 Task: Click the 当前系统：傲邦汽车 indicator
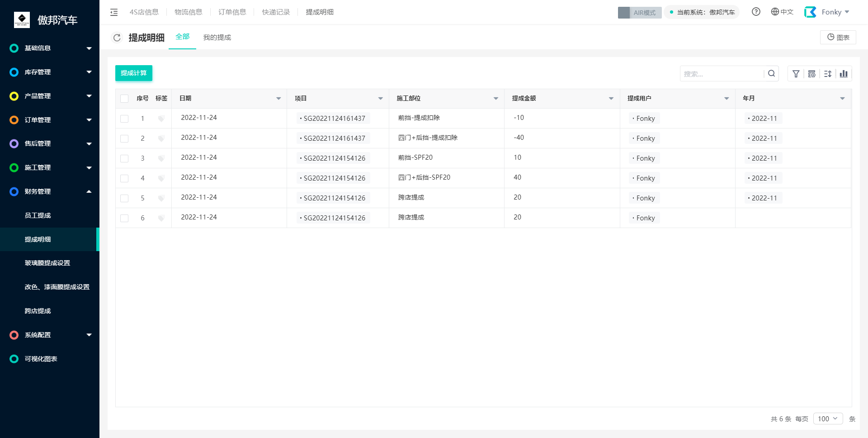[x=702, y=12]
